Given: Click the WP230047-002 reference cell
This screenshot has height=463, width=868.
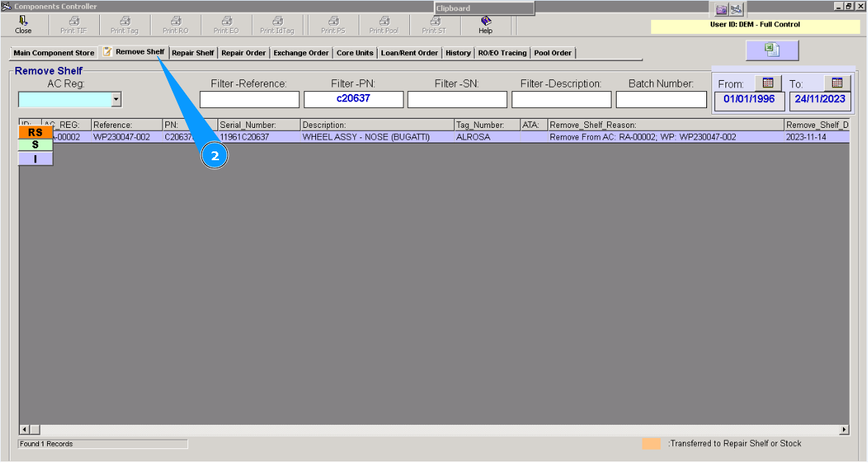Looking at the screenshot, I should [x=126, y=137].
